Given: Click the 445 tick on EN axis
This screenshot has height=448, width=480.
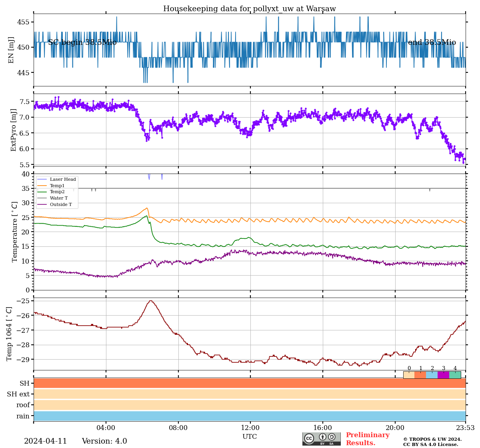Looking at the screenshot, I should 24,72.
